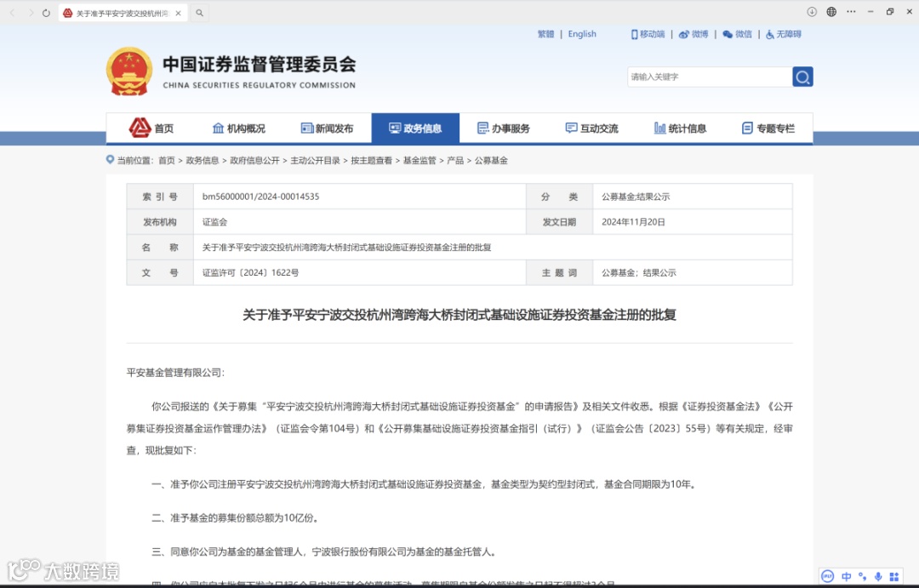Enable 无障碍 accessibility mode

coord(783,34)
